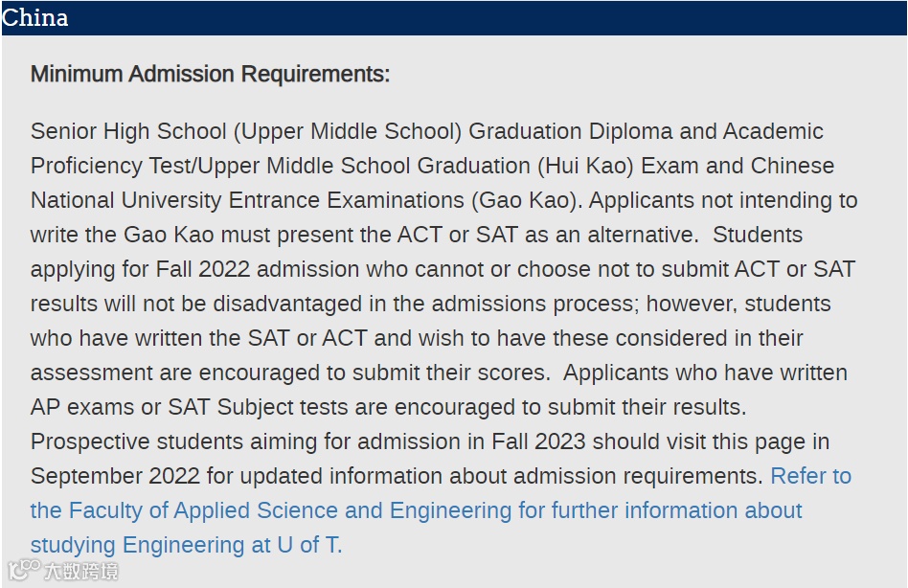Click the watermark logo icon at bottom
The image size is (908, 588).
pyautogui.click(x=21, y=572)
